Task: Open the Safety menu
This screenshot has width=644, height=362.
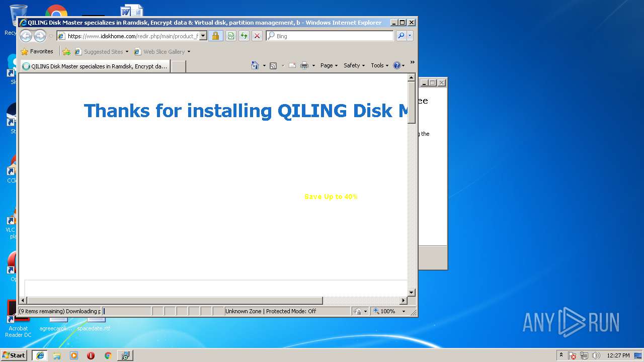Action: 354,65
